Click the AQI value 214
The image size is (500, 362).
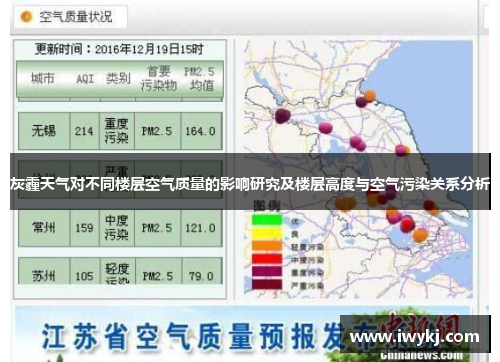tap(84, 131)
